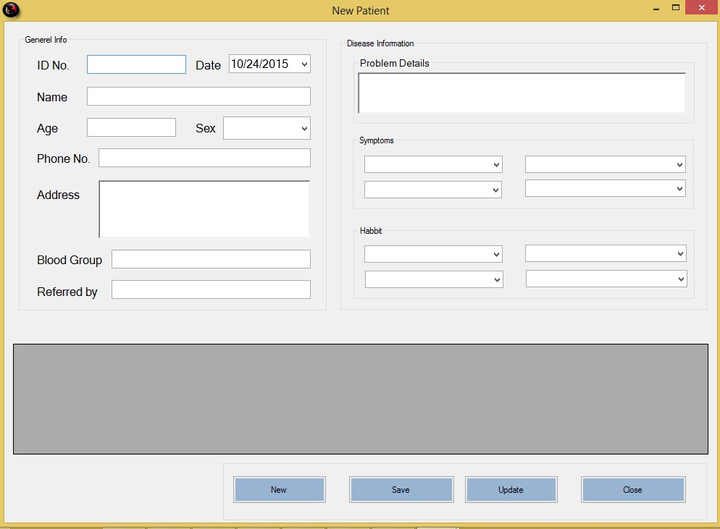Screen dimensions: 720x529
Task: Click the Name text field
Action: (199, 96)
